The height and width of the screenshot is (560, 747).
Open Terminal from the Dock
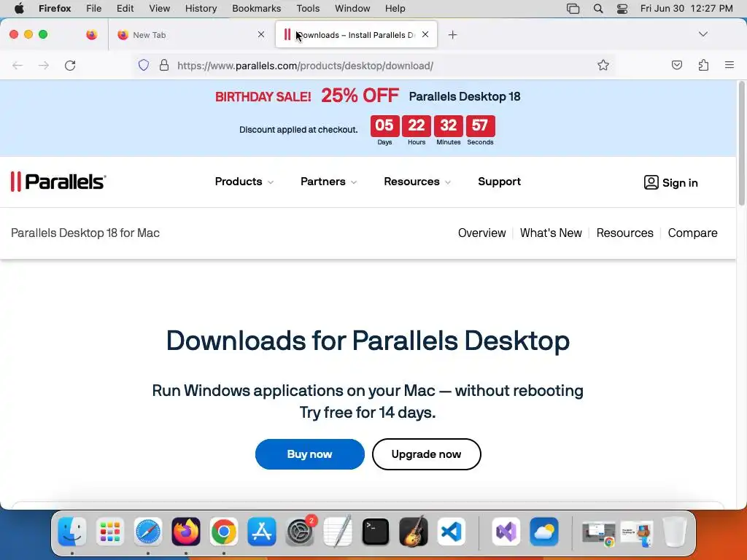(376, 532)
